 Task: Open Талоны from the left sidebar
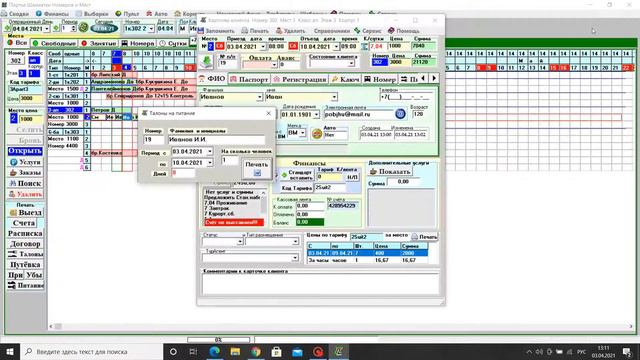(x=25, y=254)
